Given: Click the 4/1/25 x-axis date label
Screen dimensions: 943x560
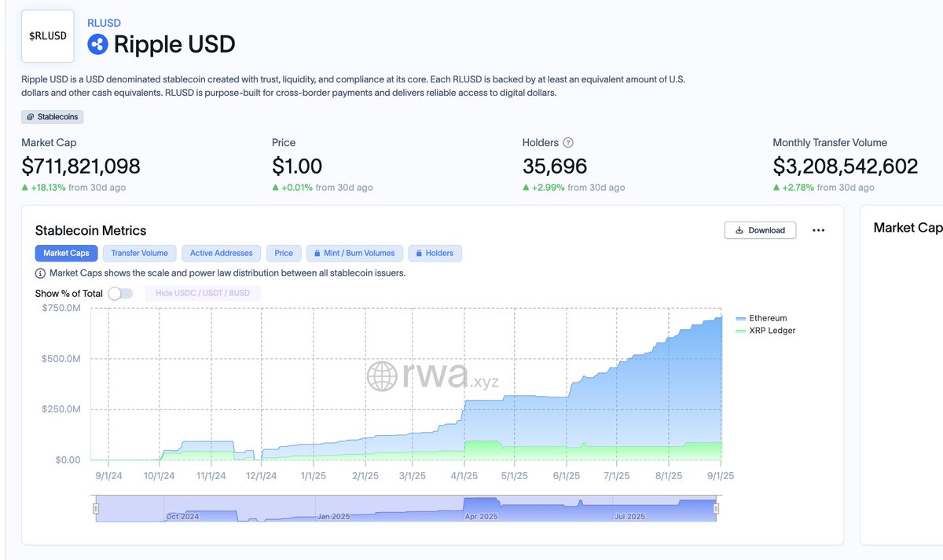Looking at the screenshot, I should (464, 476).
